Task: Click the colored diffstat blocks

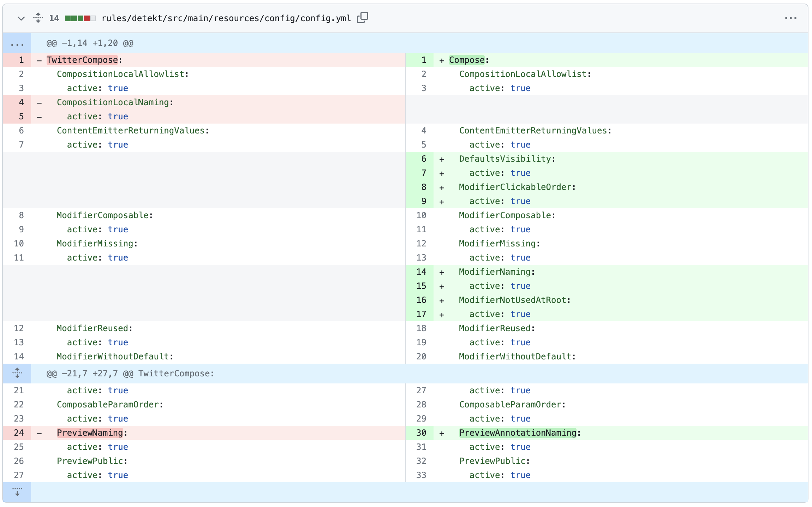Action: (79, 18)
